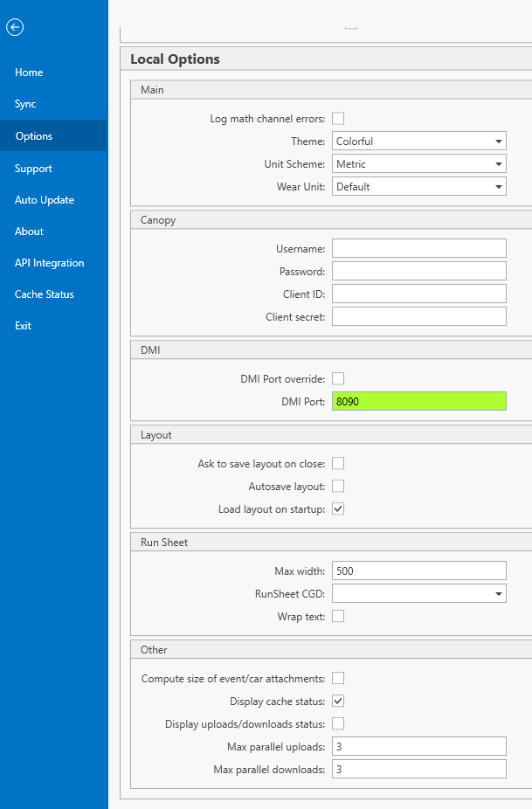
Task: Click Exit in the sidebar
Action: click(x=23, y=326)
